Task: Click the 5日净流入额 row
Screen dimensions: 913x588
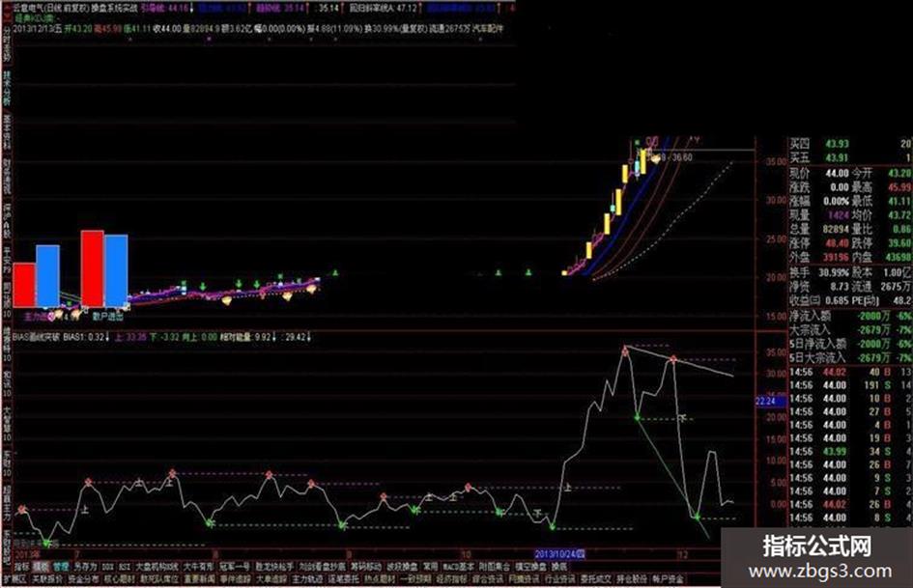Action: coord(851,344)
